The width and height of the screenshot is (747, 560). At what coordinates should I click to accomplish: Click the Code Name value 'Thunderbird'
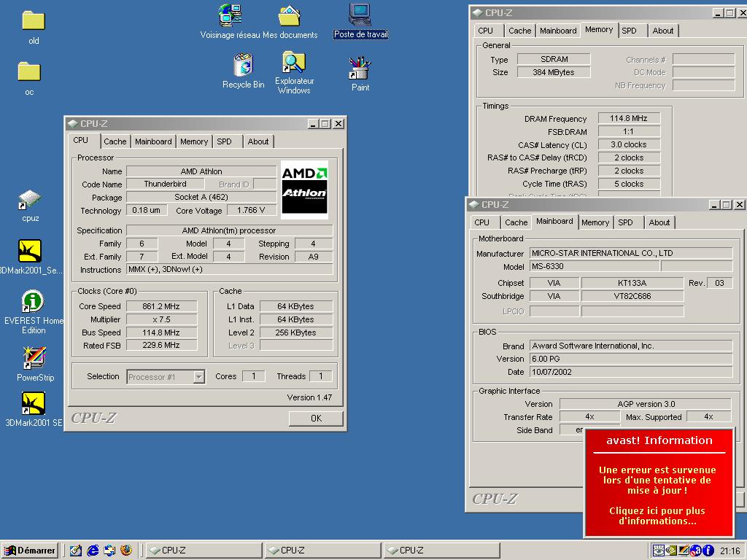pyautogui.click(x=165, y=184)
